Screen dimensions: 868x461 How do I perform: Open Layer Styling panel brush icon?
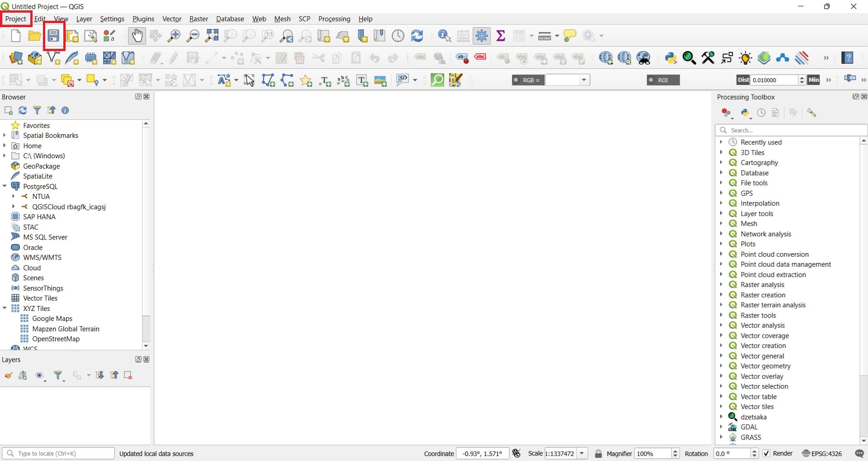point(8,376)
